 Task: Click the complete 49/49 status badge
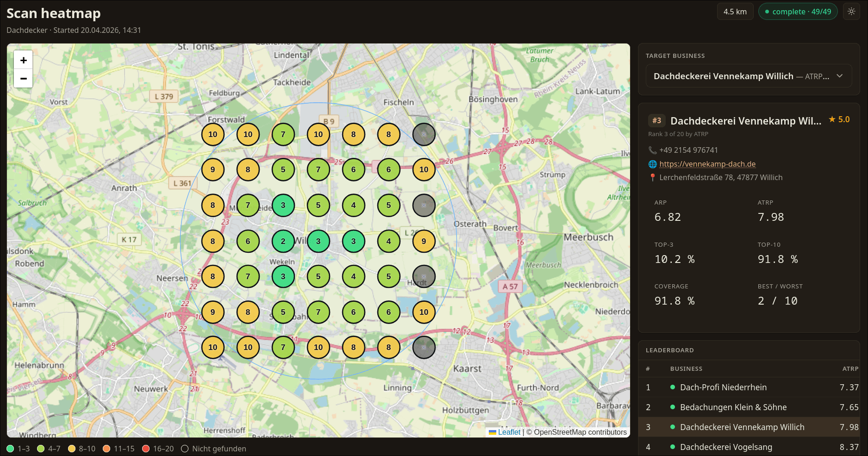[798, 12]
